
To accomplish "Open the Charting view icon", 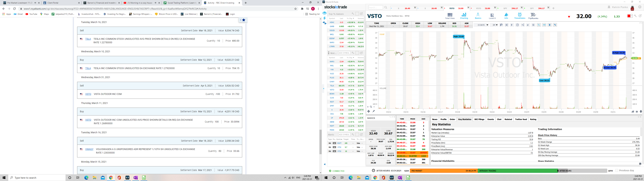I will coord(464,16).
